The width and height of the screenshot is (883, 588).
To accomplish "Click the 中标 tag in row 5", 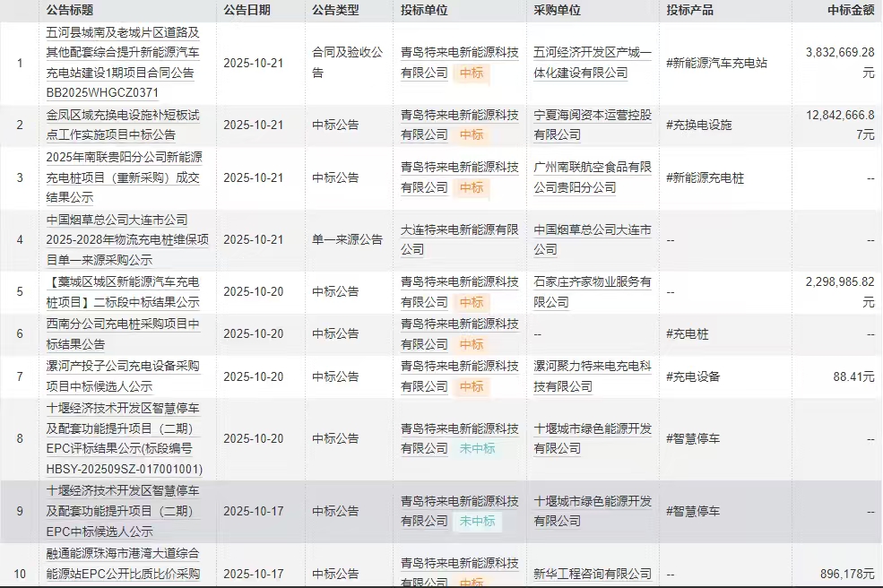I will (472, 302).
